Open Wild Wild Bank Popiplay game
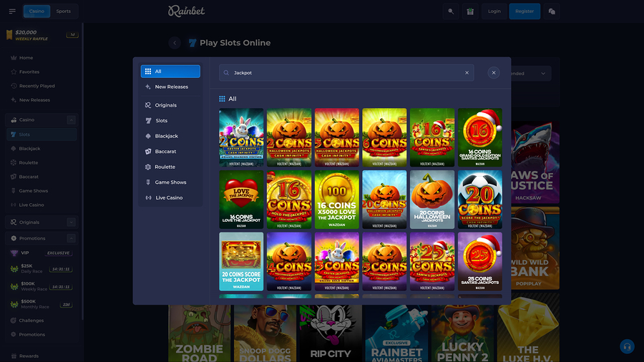The image size is (644, 362). pyautogui.click(x=535, y=248)
